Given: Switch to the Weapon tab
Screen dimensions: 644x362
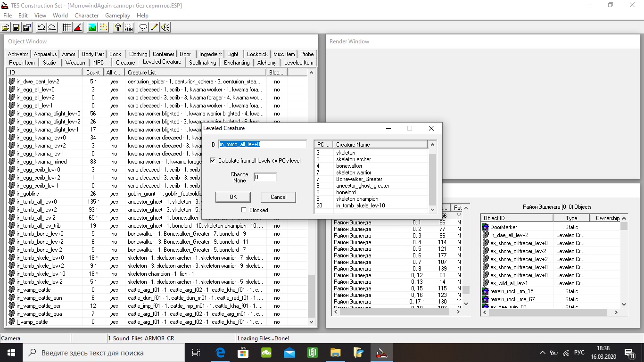Looking at the screenshot, I should [x=75, y=63].
